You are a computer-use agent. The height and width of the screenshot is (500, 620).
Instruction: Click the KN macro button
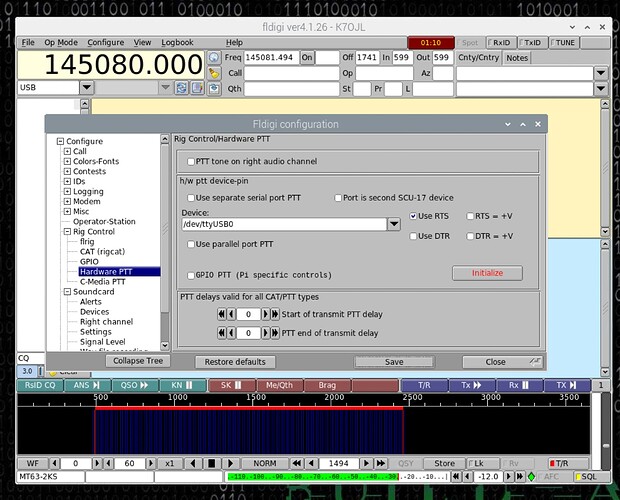tap(183, 385)
